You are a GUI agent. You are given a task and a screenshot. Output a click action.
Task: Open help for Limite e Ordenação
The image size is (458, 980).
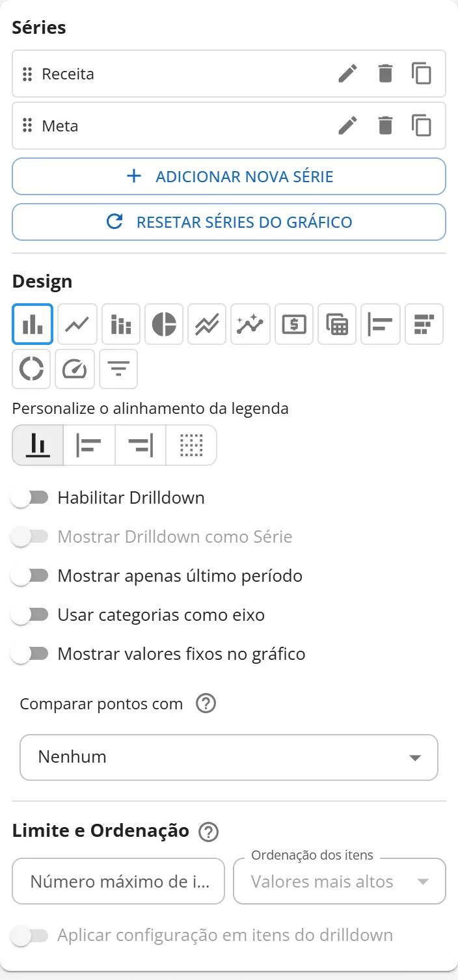click(x=209, y=832)
